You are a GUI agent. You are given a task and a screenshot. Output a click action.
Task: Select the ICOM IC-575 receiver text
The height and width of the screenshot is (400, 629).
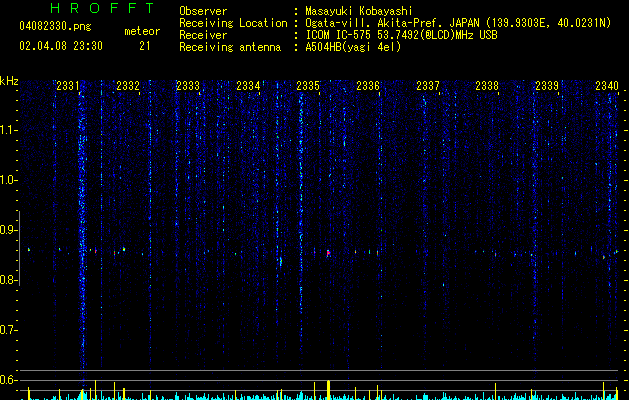click(401, 35)
